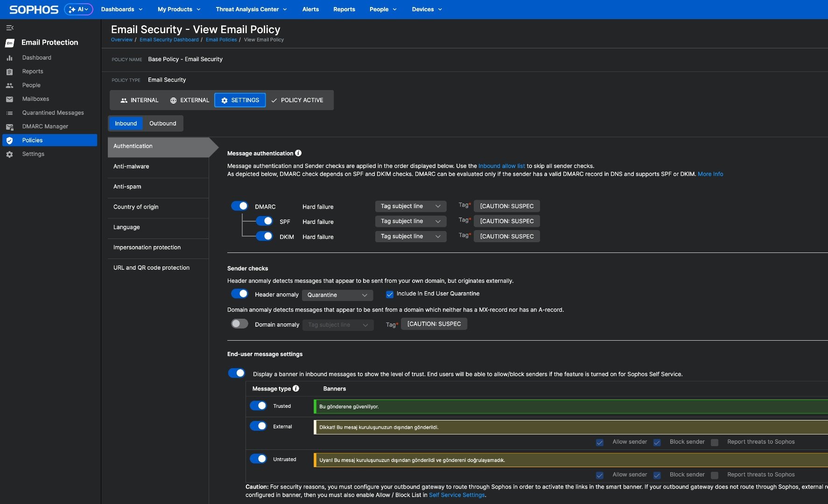Open the Sophos AI assistant button
Screen dimensions: 828x504
(78, 9)
